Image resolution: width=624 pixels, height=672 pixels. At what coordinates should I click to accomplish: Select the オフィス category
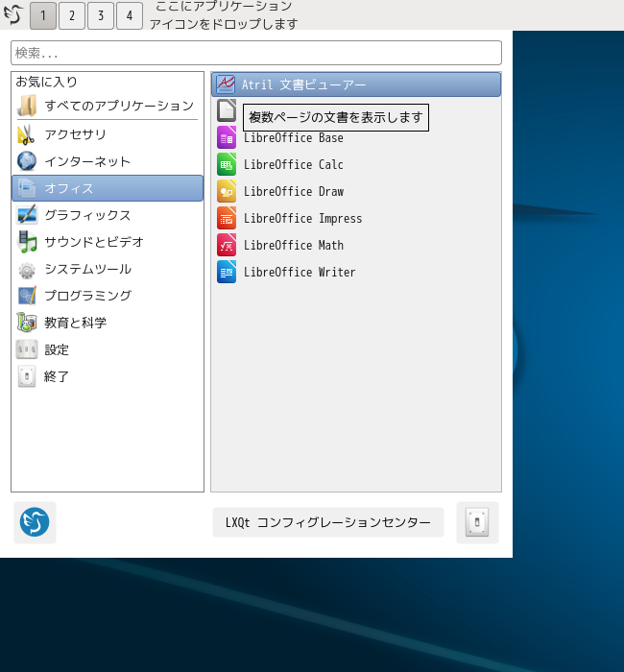[x=108, y=188]
